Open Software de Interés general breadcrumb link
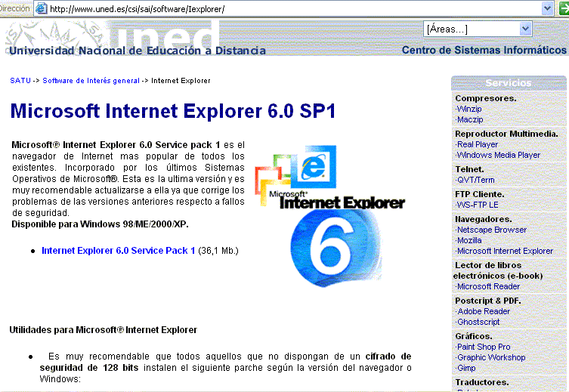The height and width of the screenshot is (392, 569). pos(91,81)
